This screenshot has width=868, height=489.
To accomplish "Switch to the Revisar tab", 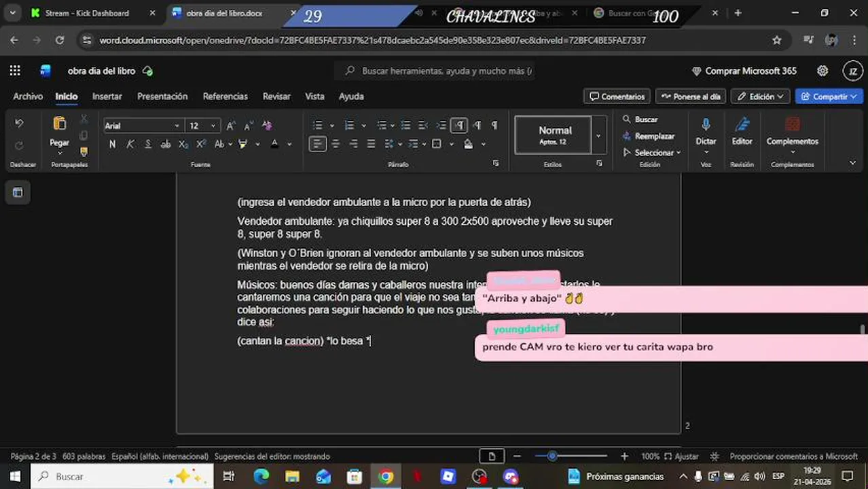I will (x=276, y=96).
